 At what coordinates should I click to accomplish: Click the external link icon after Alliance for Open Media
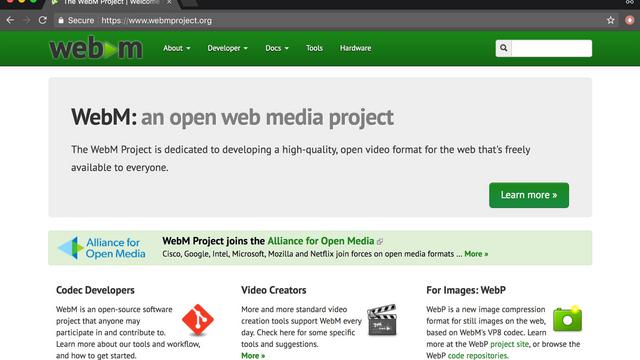point(380,242)
